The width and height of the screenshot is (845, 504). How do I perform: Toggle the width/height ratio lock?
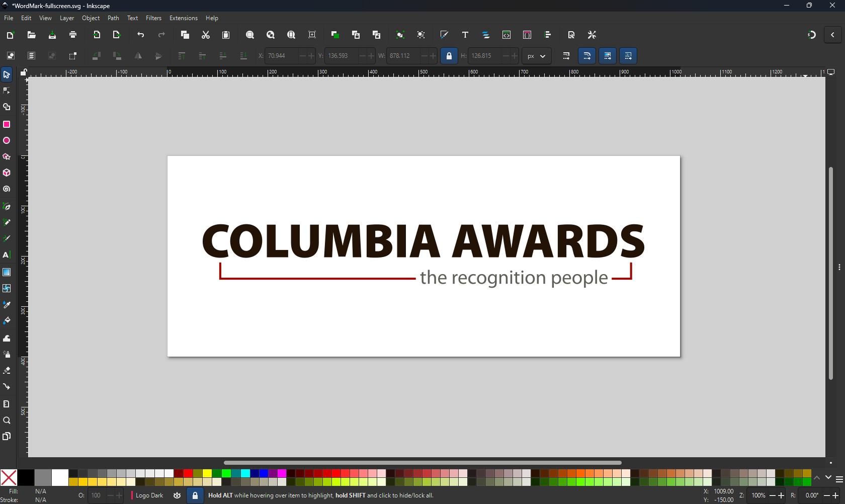[x=449, y=56]
